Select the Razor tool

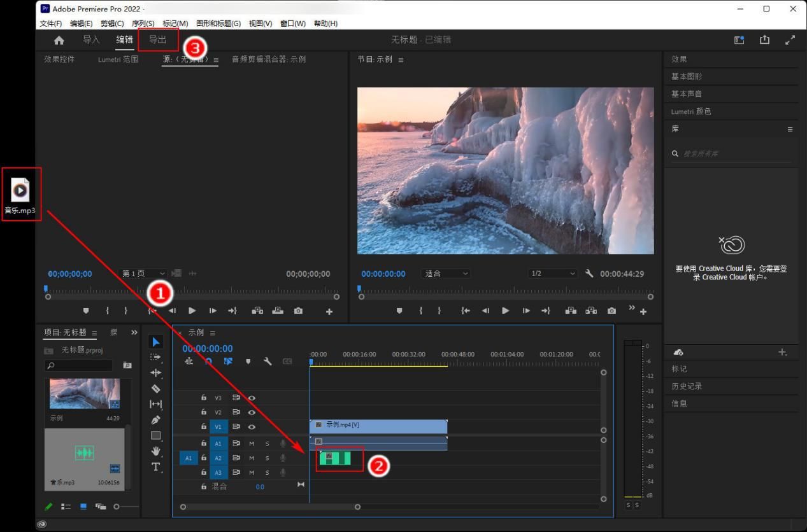pos(156,388)
